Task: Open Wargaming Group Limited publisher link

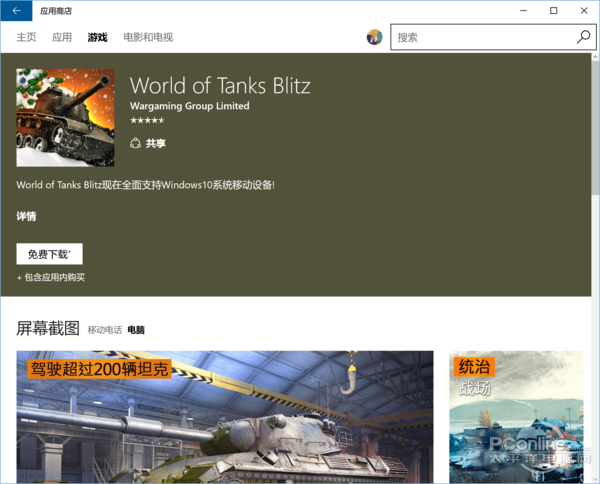Action: [x=190, y=106]
